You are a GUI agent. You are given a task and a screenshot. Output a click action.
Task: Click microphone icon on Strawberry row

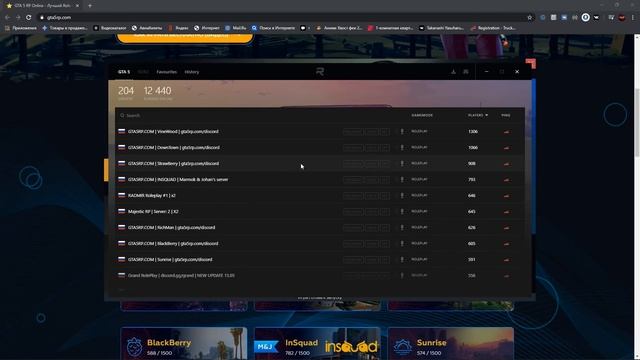pyautogui.click(x=402, y=163)
